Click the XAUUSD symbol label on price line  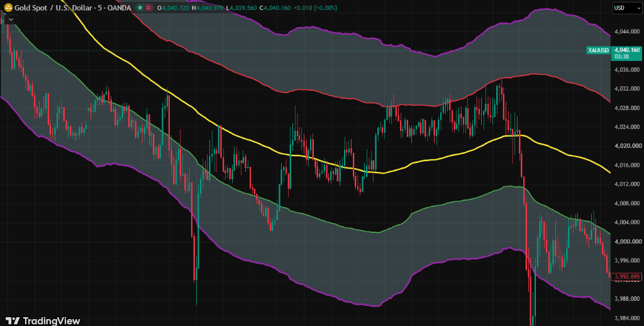click(598, 50)
